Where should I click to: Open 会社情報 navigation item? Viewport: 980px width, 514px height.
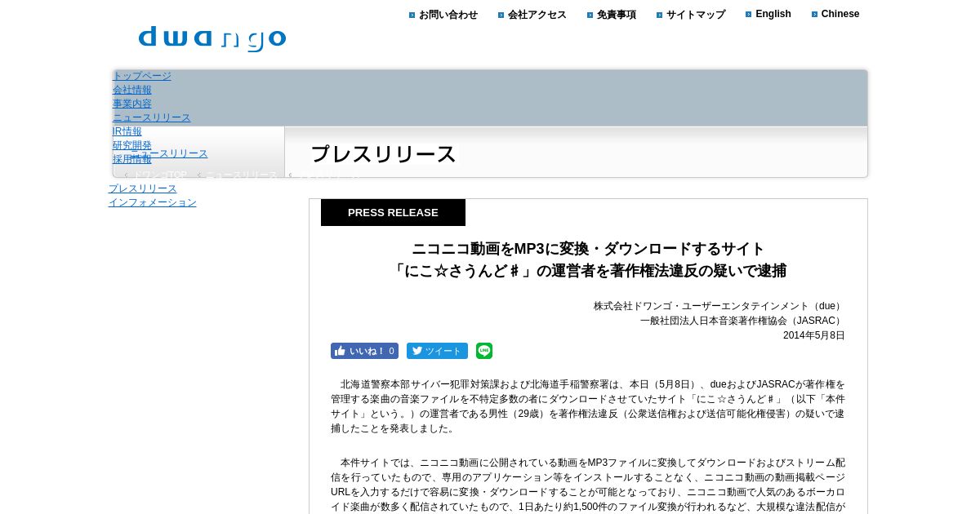(x=132, y=90)
